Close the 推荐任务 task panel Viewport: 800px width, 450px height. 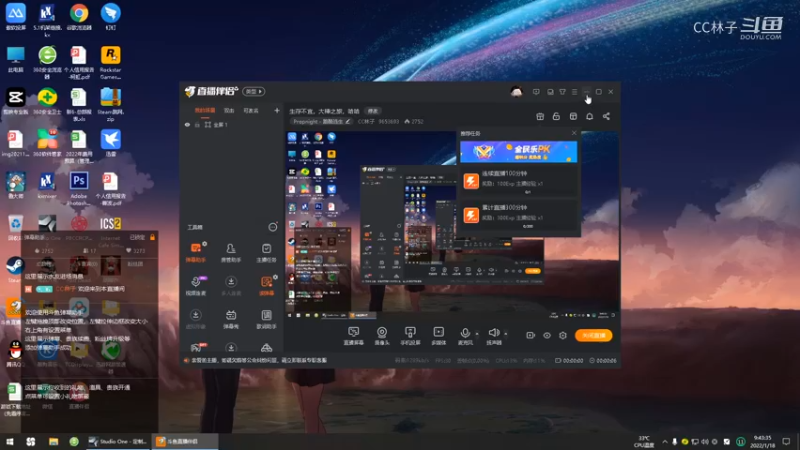pyautogui.click(x=574, y=133)
